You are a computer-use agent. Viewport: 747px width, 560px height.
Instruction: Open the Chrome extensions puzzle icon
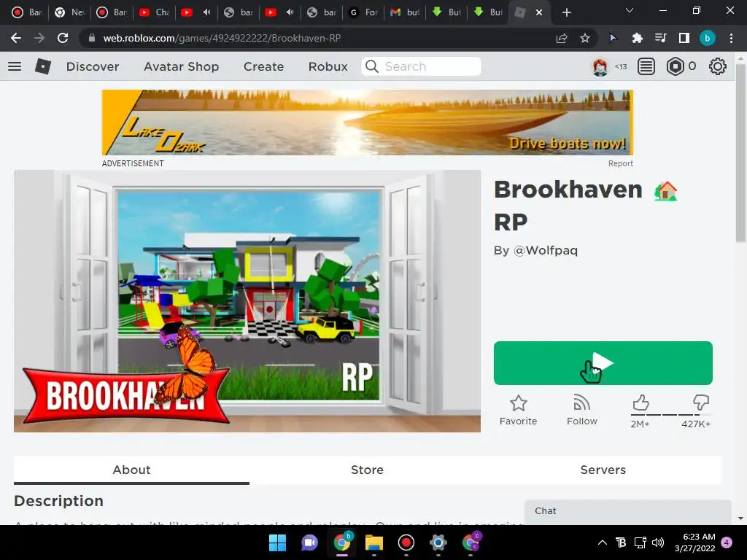tap(637, 38)
